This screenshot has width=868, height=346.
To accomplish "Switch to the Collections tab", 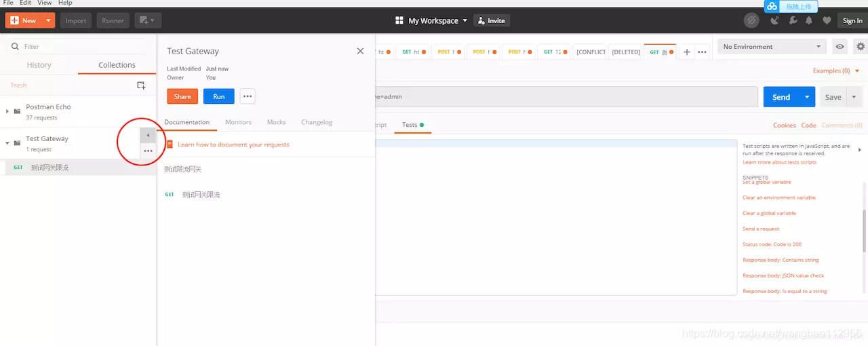I will (117, 65).
